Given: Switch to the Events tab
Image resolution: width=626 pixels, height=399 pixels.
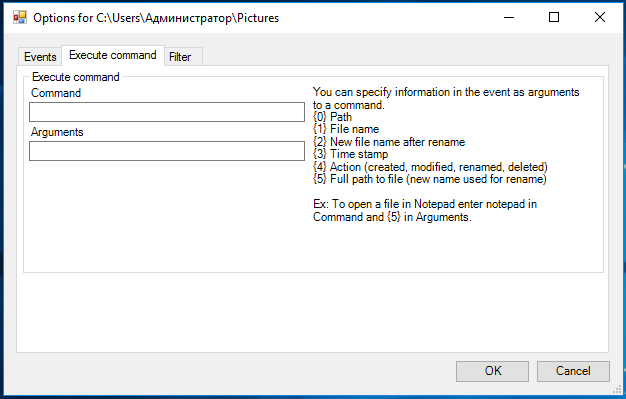Looking at the screenshot, I should click(40, 57).
